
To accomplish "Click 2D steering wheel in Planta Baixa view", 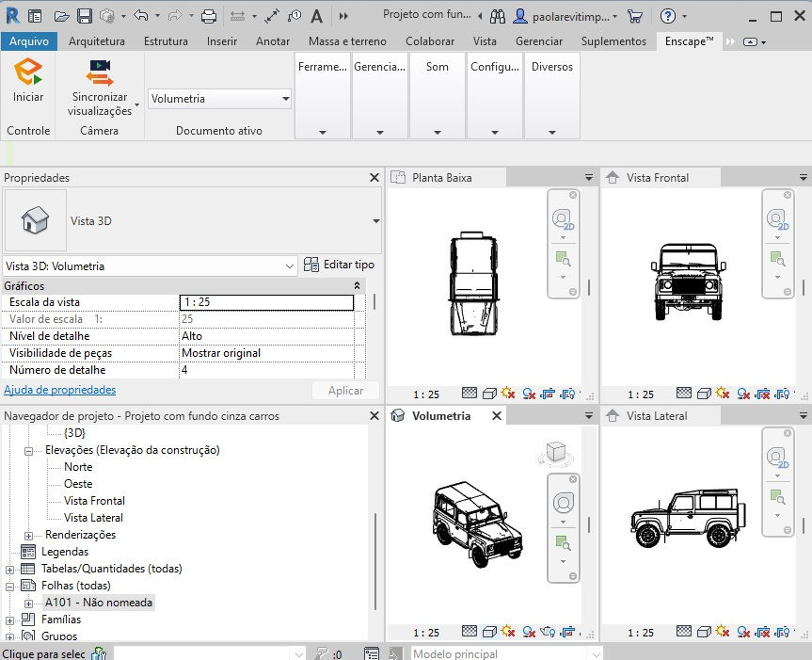I will point(563,219).
